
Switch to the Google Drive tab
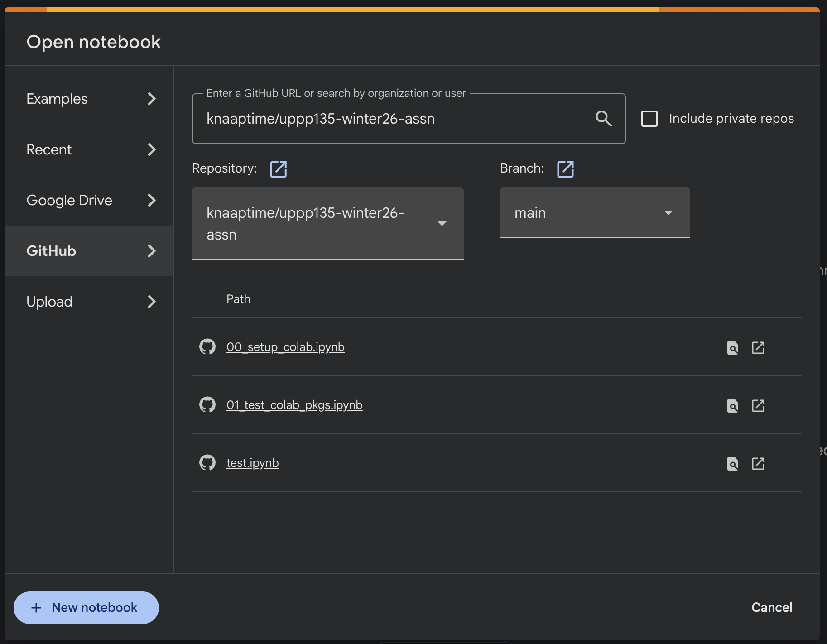89,200
